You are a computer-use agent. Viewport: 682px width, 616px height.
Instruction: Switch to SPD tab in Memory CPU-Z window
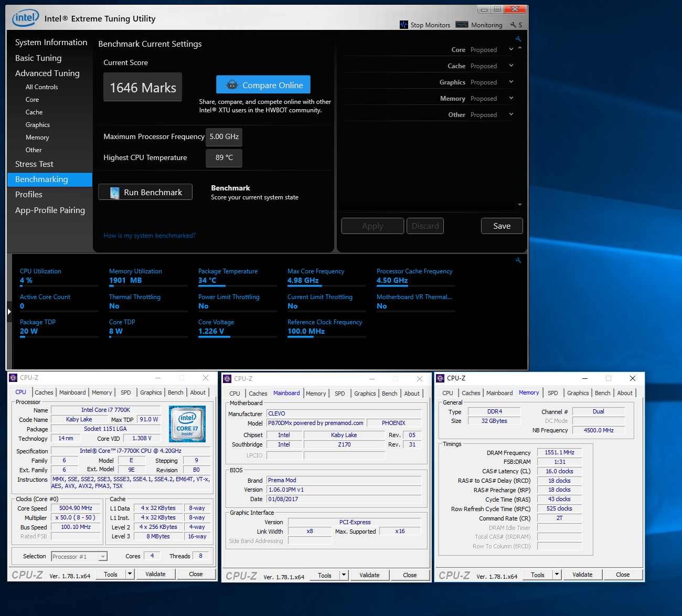click(553, 393)
